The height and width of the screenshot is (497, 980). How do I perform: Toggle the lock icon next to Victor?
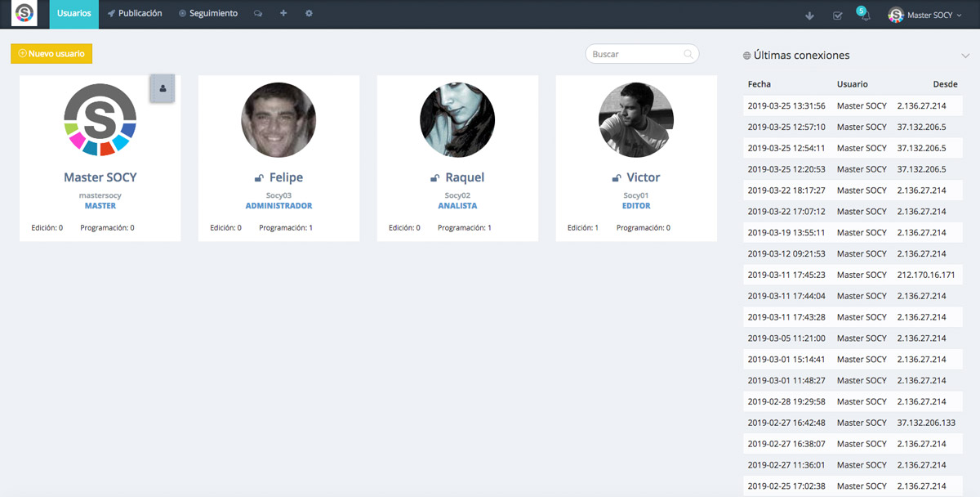pyautogui.click(x=617, y=178)
